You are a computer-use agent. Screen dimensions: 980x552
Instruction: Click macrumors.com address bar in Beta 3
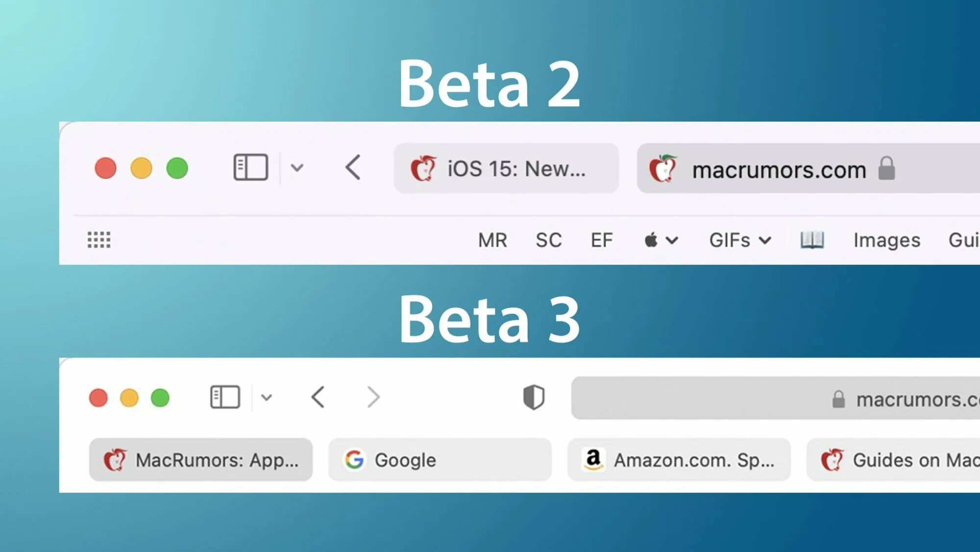click(x=774, y=397)
